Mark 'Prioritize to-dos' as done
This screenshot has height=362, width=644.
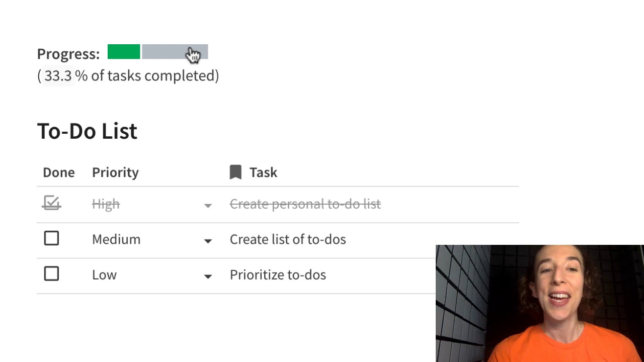pyautogui.click(x=51, y=274)
